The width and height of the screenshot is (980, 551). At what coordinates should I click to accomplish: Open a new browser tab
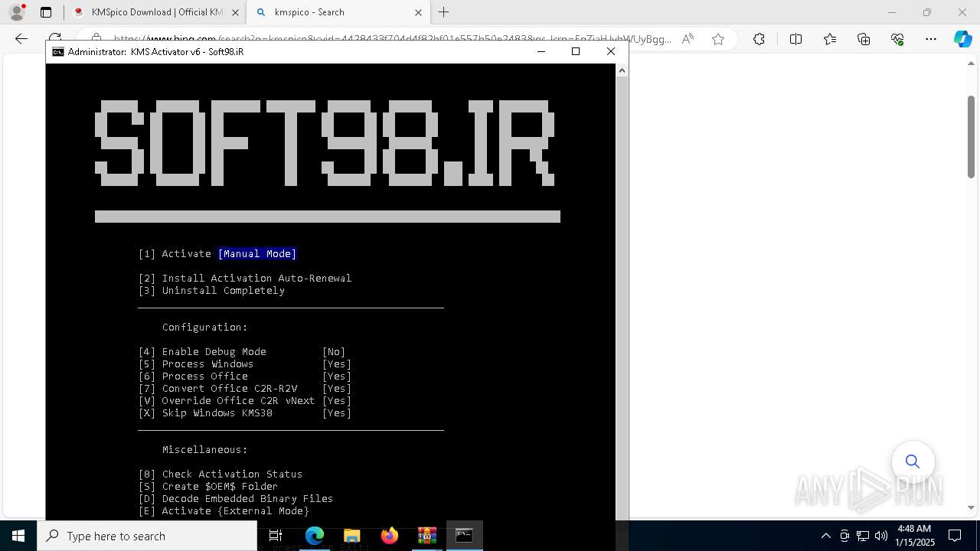click(444, 12)
